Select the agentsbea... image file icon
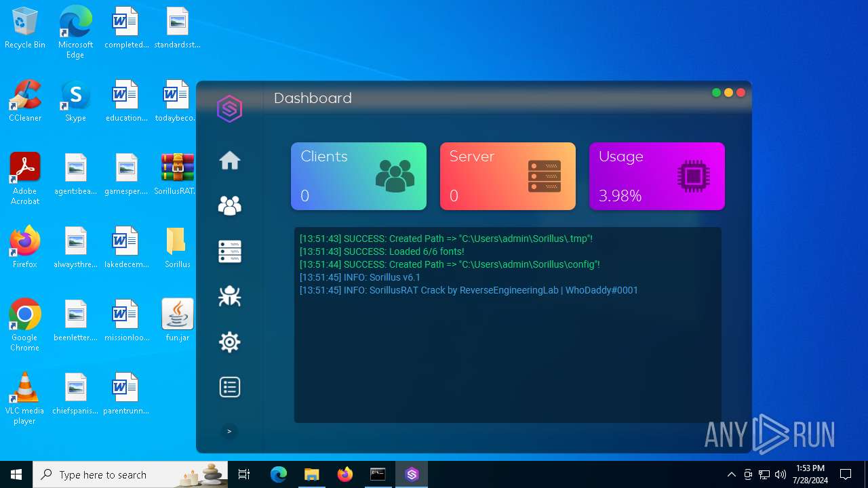 75,174
